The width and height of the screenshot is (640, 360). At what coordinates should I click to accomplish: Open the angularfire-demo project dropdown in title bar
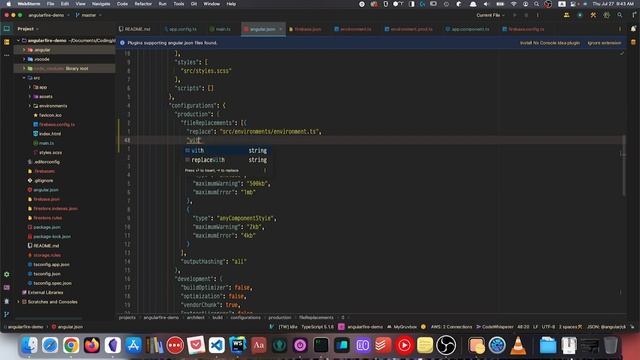click(48, 15)
